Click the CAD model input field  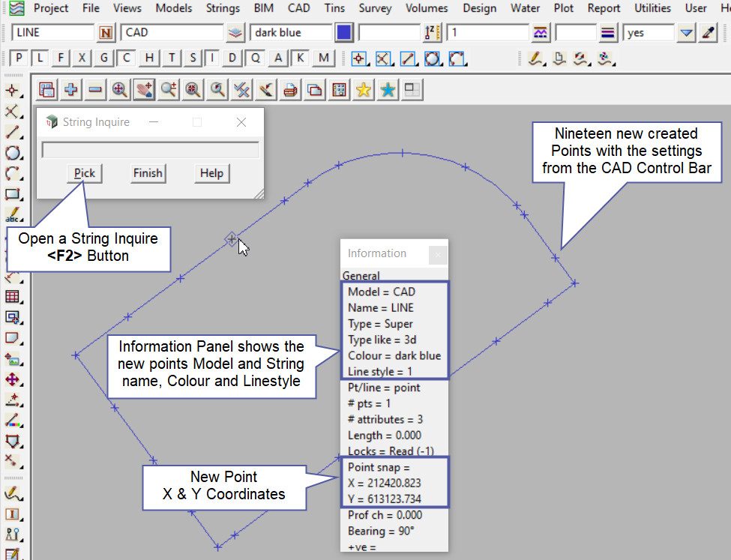[172, 33]
